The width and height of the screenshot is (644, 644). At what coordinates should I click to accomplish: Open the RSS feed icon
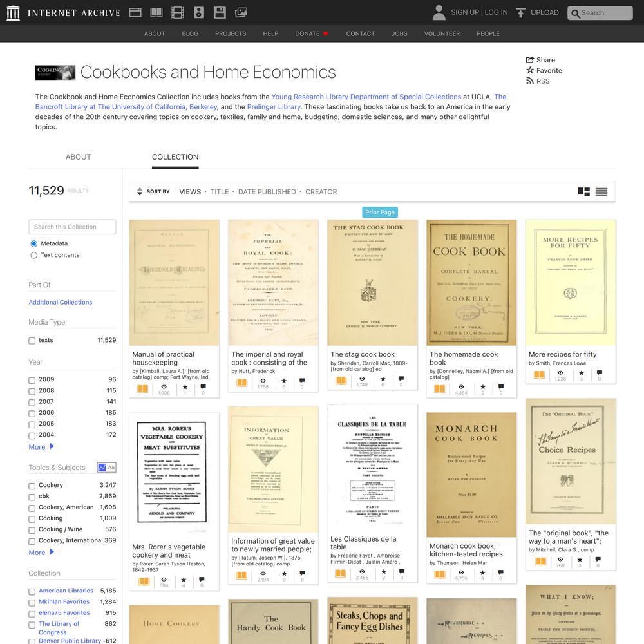(x=530, y=81)
